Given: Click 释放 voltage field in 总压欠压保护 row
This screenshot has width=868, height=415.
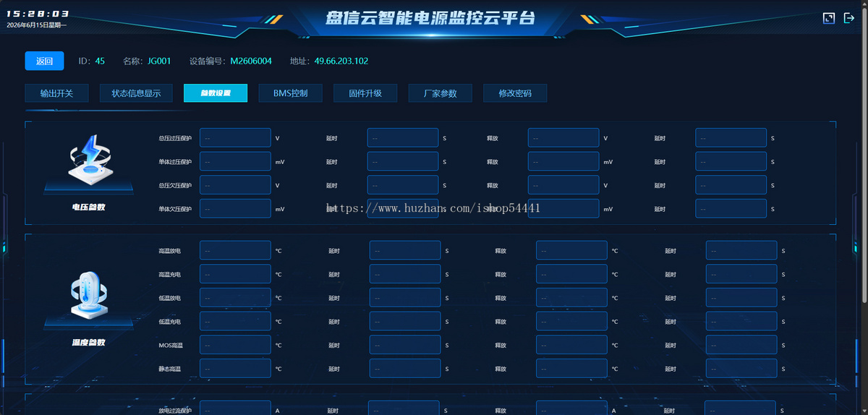Looking at the screenshot, I should pyautogui.click(x=563, y=185).
